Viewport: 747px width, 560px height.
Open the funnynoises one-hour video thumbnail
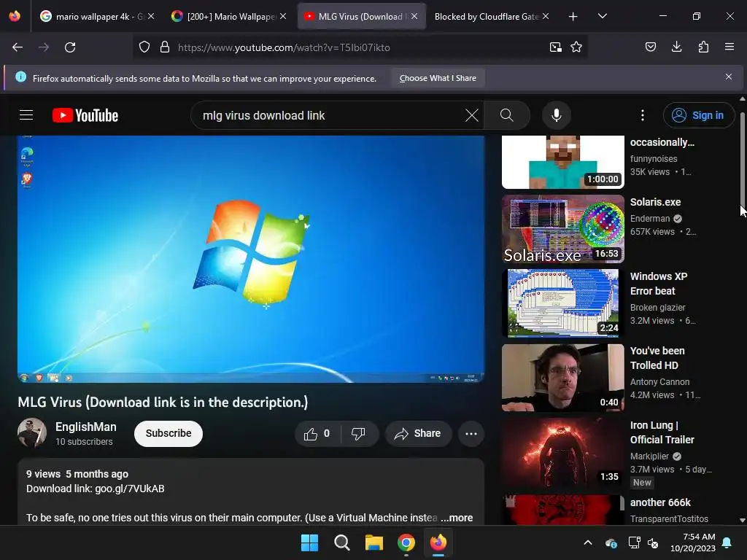click(562, 162)
